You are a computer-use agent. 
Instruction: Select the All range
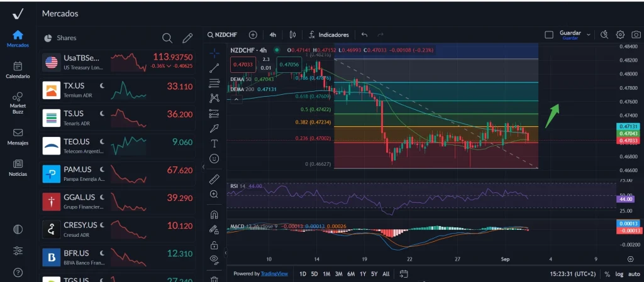coord(386,274)
